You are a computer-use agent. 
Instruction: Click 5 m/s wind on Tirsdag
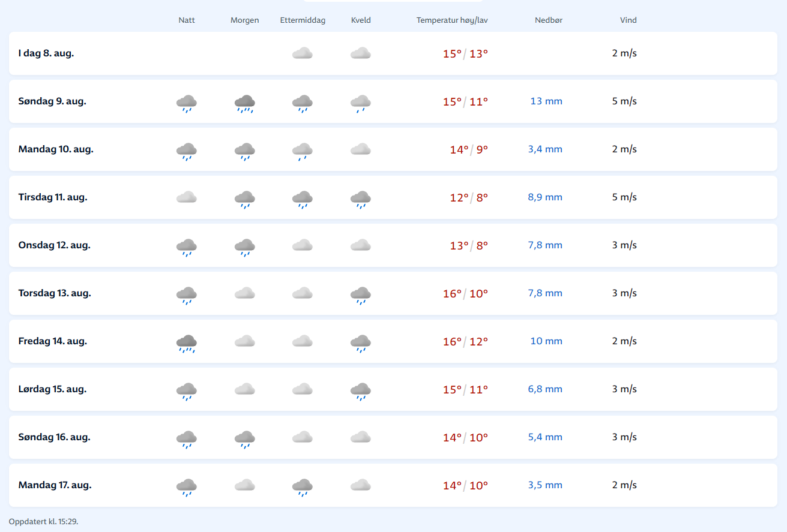(x=624, y=197)
